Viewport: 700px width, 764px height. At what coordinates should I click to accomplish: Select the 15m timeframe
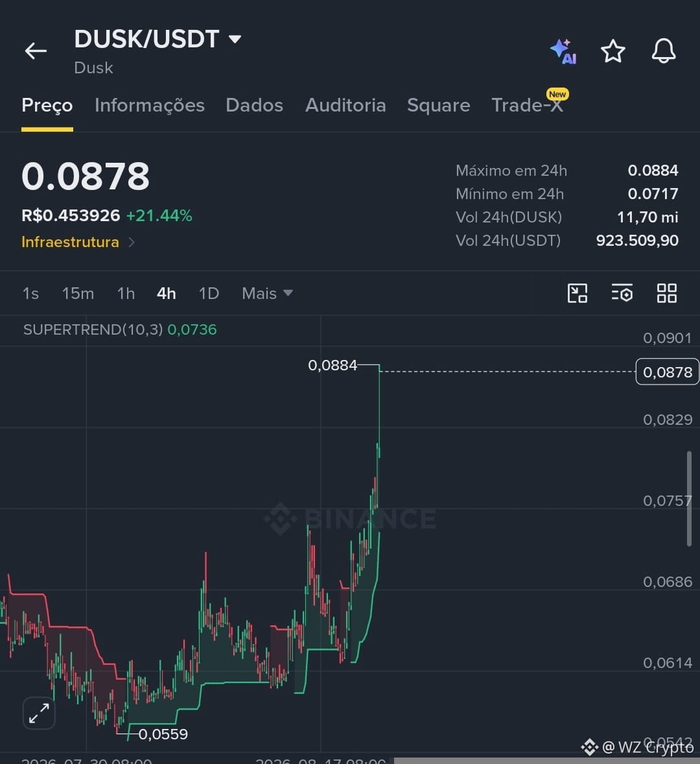[78, 293]
